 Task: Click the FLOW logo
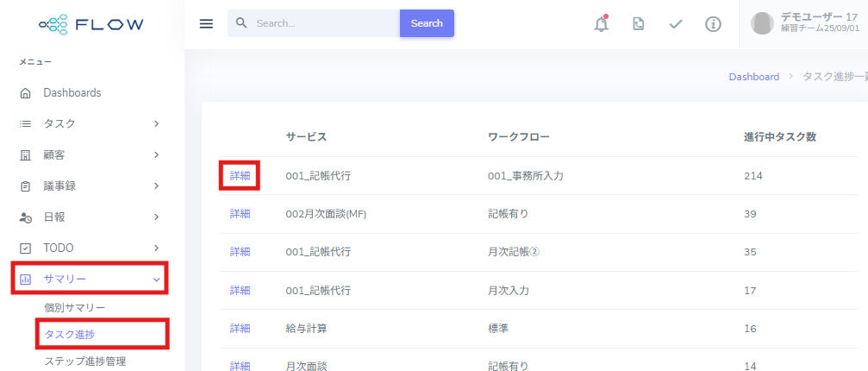pyautogui.click(x=91, y=24)
